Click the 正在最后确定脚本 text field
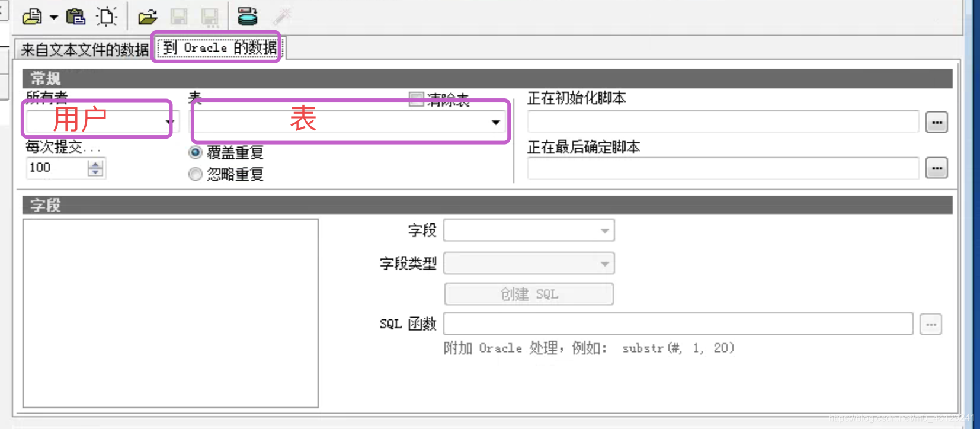Viewport: 980px width, 429px height. click(x=723, y=168)
